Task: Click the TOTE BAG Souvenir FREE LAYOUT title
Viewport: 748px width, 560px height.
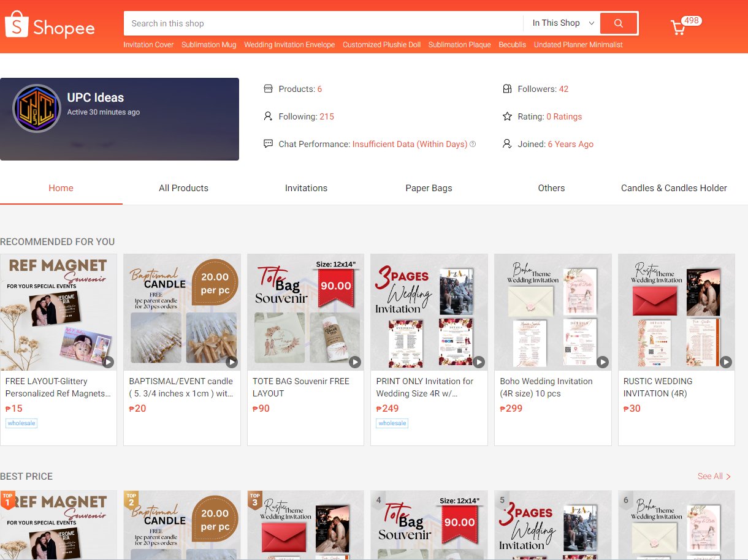Action: point(301,387)
